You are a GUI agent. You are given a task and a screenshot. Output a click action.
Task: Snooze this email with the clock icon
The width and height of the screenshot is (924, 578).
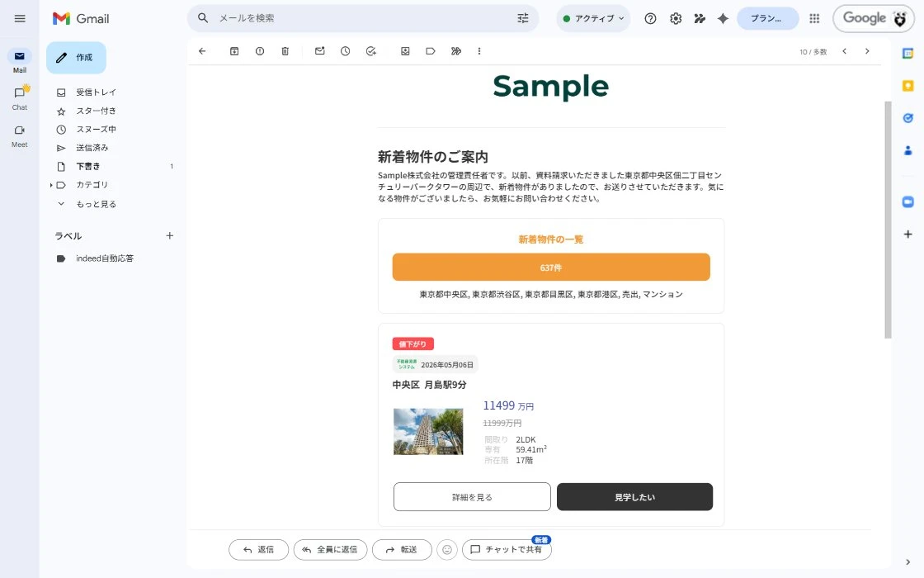click(x=346, y=51)
